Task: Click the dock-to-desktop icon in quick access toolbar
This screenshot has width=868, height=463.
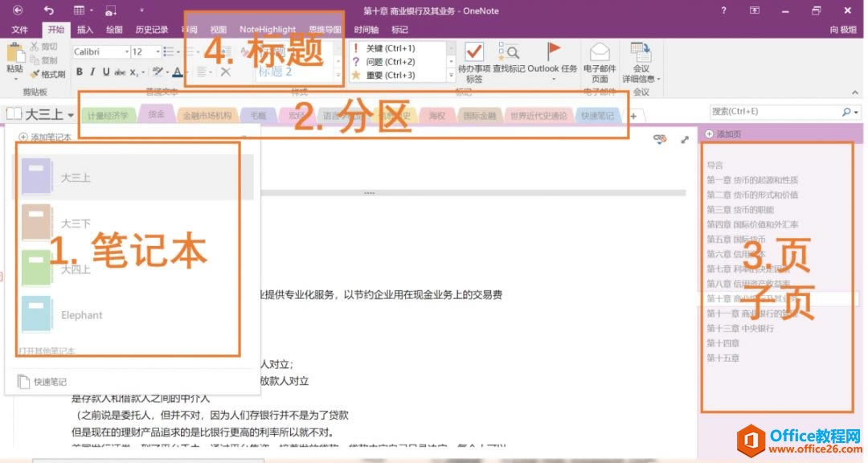Action: tap(111, 10)
